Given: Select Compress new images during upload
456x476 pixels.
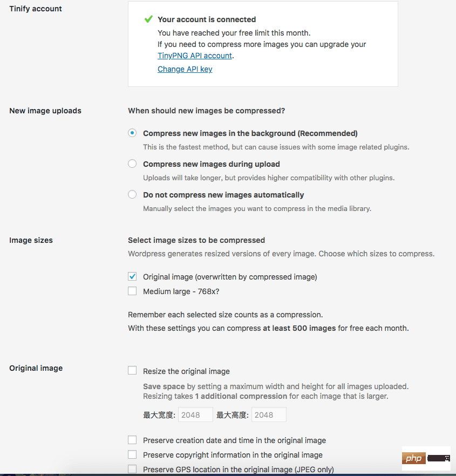Looking at the screenshot, I should (132, 164).
